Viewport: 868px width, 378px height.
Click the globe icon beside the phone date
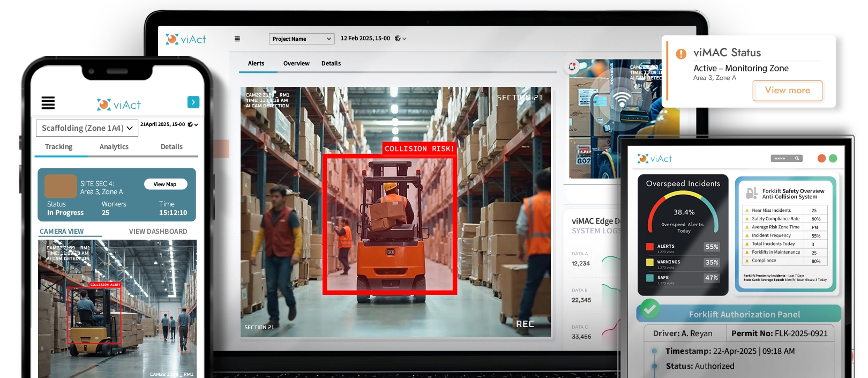(190, 124)
